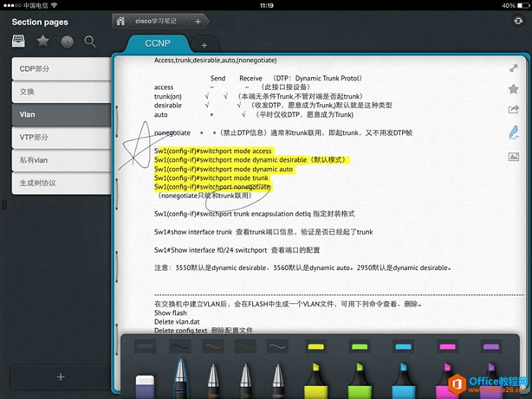Choose the lime green highlighter swatch

pyautogui.click(x=360, y=346)
